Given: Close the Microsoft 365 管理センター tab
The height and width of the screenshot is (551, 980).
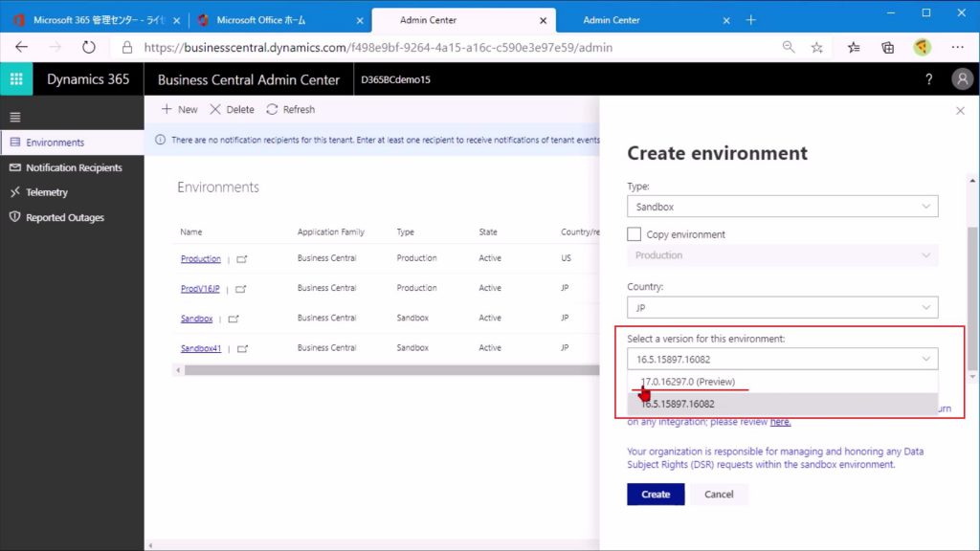Looking at the screenshot, I should (176, 21).
